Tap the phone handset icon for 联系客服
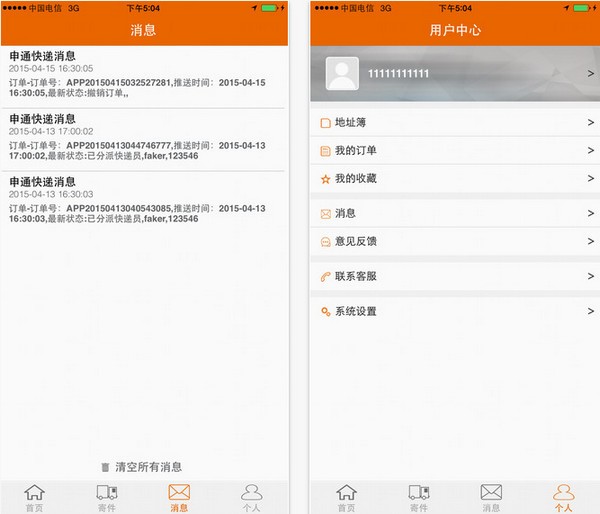Screen dimensions: 600x514 pos(325,277)
